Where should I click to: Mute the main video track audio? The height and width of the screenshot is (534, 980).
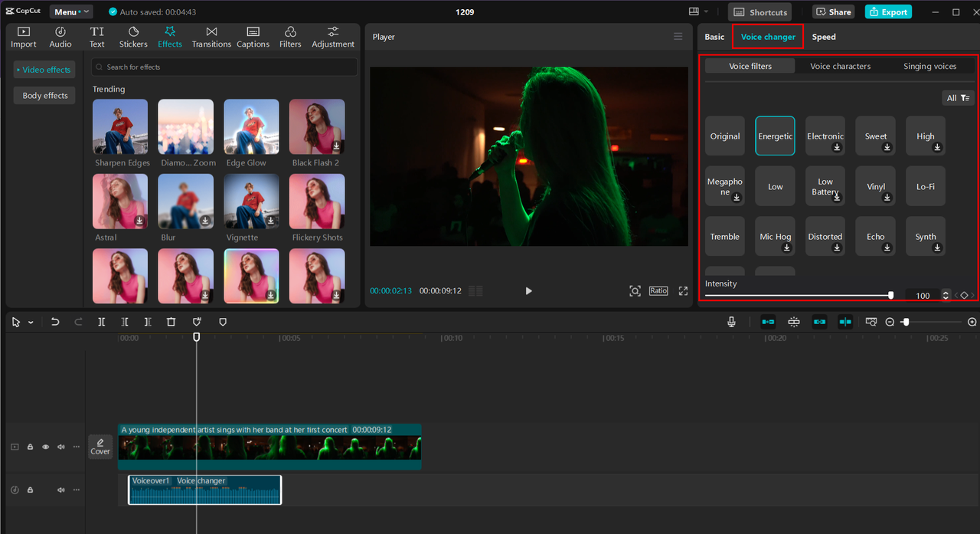pyautogui.click(x=60, y=447)
